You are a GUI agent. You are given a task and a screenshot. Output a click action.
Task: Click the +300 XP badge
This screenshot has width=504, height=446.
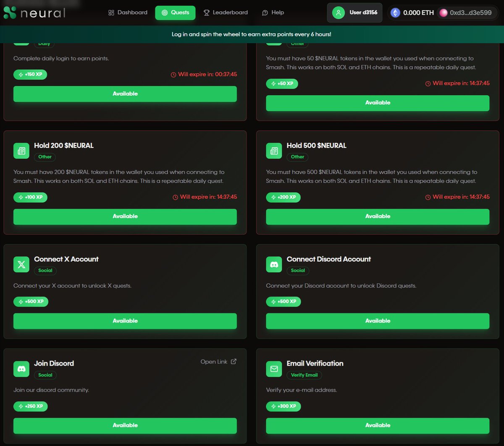coord(283,406)
